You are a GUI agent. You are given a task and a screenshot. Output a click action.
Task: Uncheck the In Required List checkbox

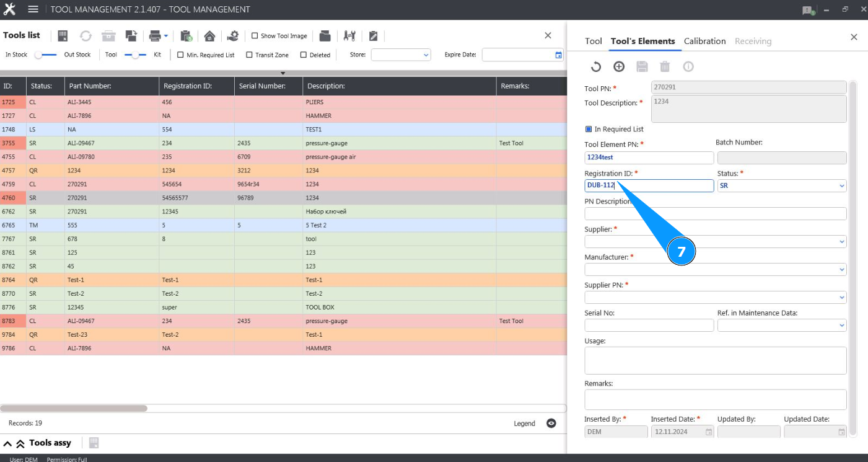[589, 130]
